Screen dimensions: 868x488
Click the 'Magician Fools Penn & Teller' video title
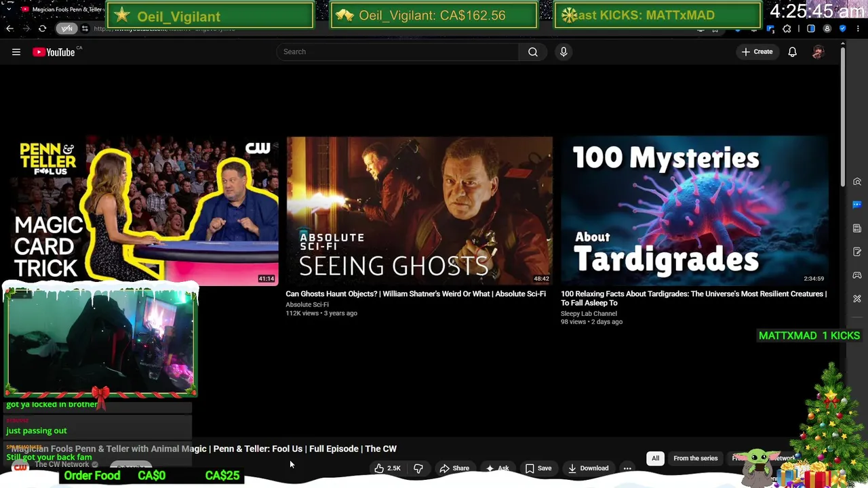[x=203, y=449]
